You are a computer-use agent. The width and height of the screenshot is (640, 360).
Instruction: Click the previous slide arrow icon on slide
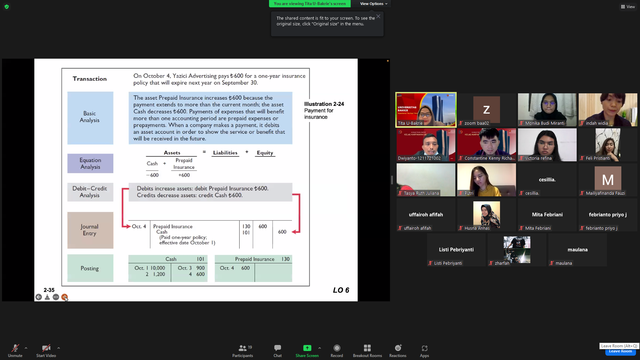tap(38, 297)
